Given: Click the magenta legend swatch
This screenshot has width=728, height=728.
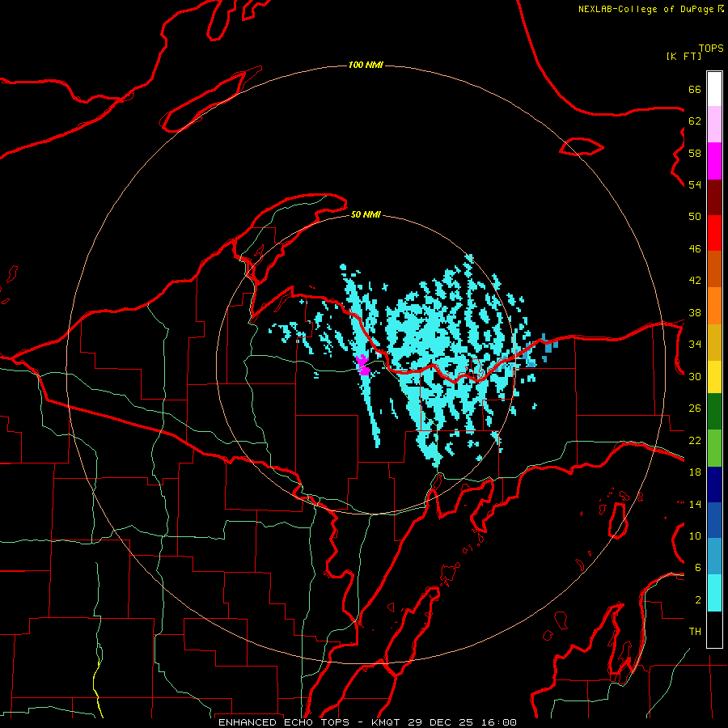Looking at the screenshot, I should tap(714, 161).
